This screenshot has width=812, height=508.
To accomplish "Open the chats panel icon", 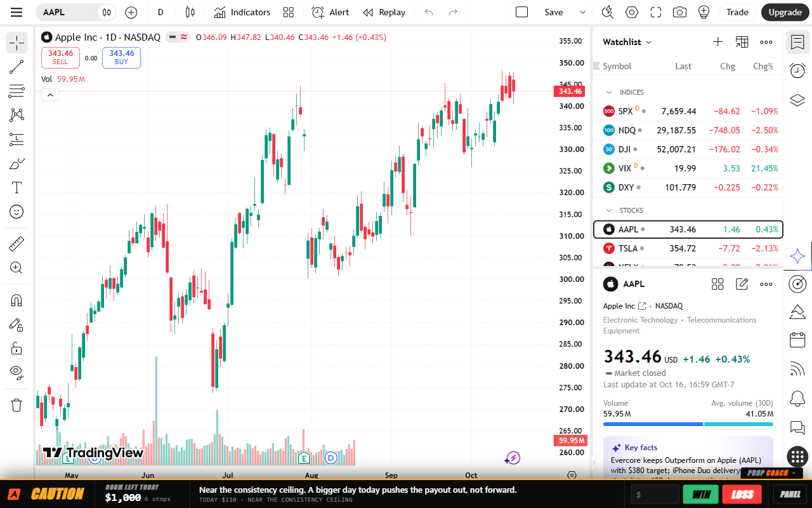I will click(x=797, y=428).
